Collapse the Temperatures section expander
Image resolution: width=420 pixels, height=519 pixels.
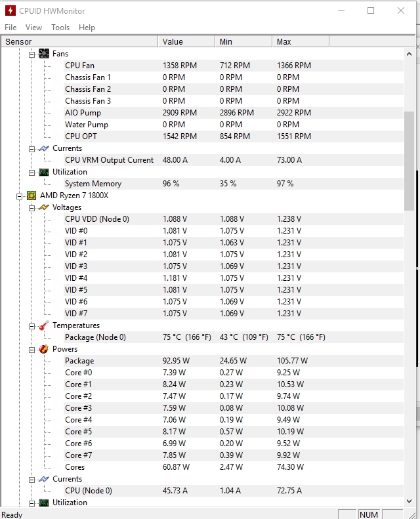pos(31,325)
